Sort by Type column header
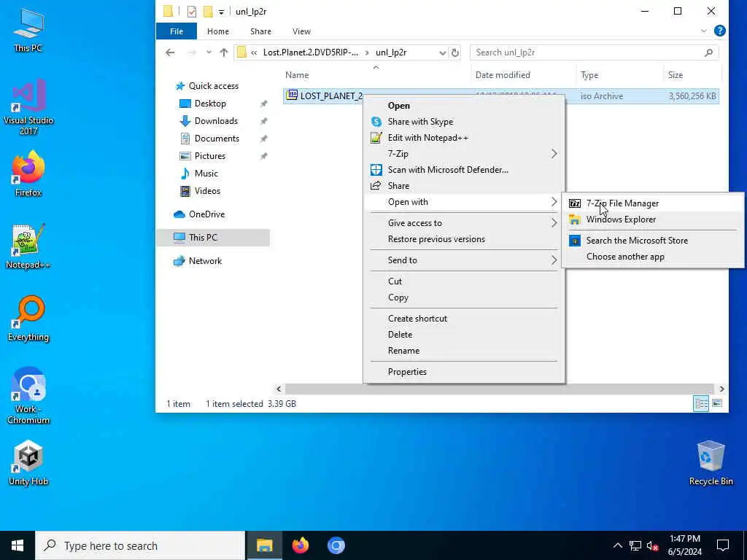 (589, 75)
